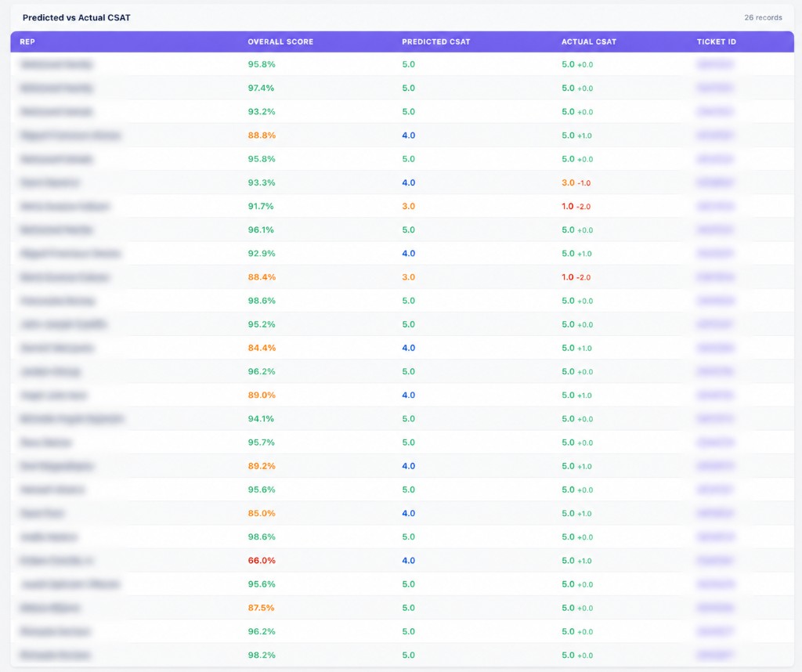The image size is (802, 672).
Task: Select the 95.2% overall score cell
Action: (262, 324)
